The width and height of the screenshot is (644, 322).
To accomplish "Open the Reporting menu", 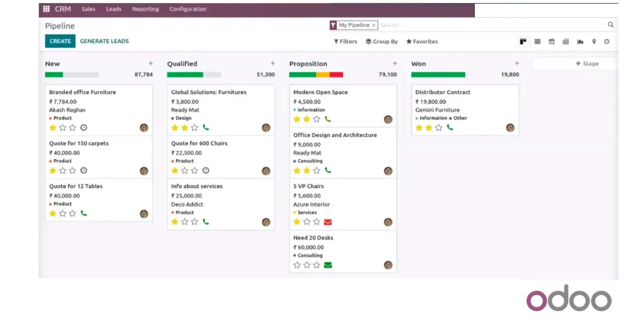I will pos(145,9).
